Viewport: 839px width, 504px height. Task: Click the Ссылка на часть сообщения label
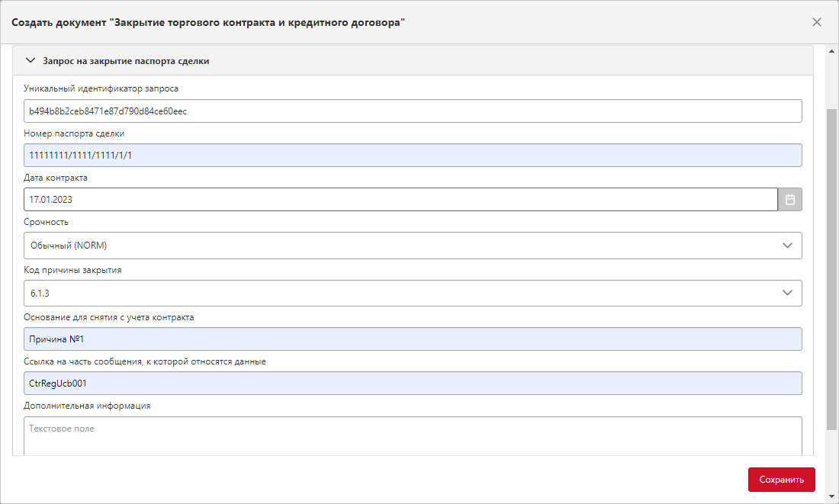pos(144,361)
